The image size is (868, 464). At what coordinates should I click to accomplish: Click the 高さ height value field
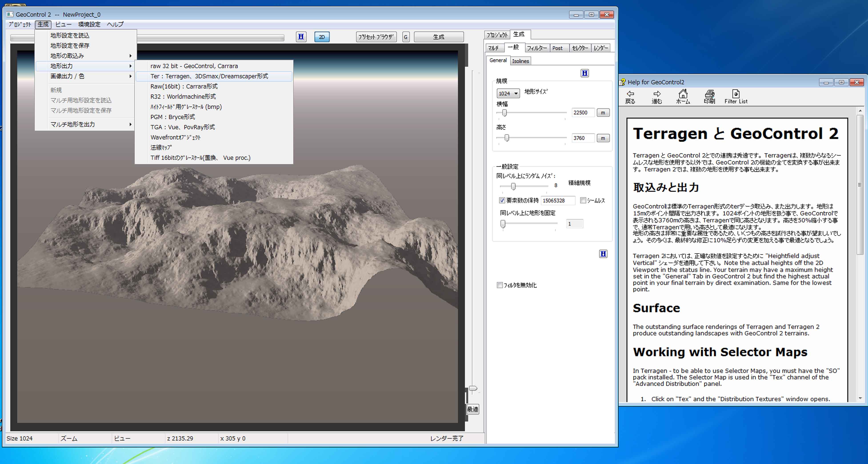click(x=583, y=138)
